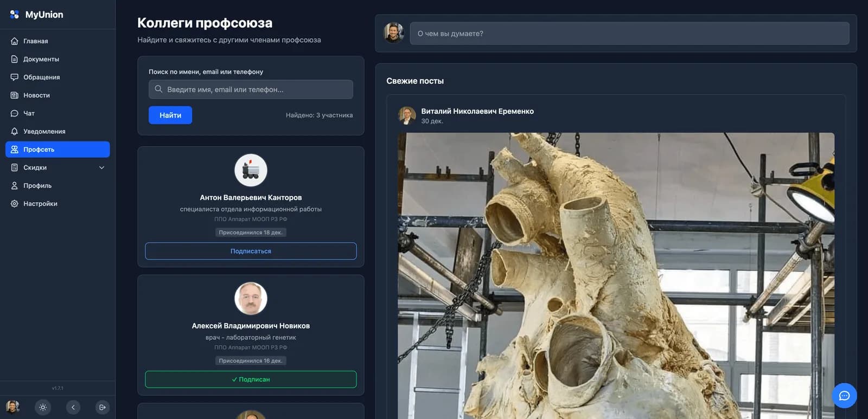Screen dimensions: 868x419
Task: Click the "врач - лабораторный генетик" job title
Action: coord(251,338)
